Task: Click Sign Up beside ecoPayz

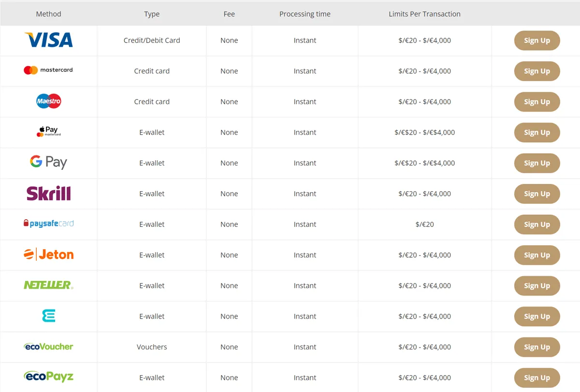Action: point(537,377)
